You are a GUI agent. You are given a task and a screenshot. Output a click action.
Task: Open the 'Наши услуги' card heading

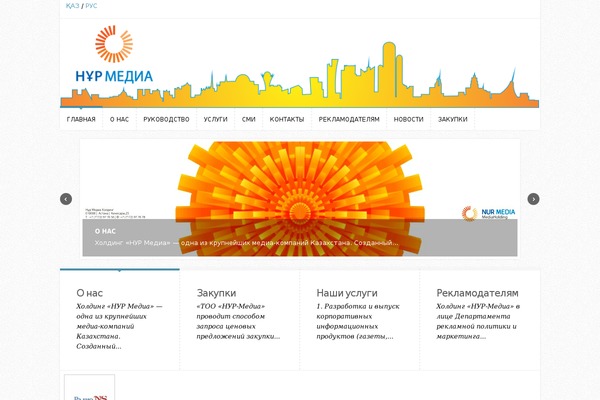coord(347,293)
